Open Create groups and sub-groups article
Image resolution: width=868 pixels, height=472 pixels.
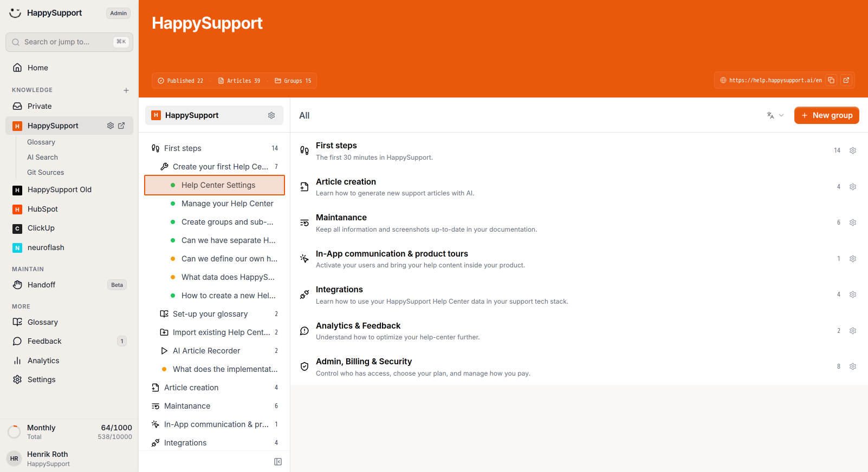215,222
